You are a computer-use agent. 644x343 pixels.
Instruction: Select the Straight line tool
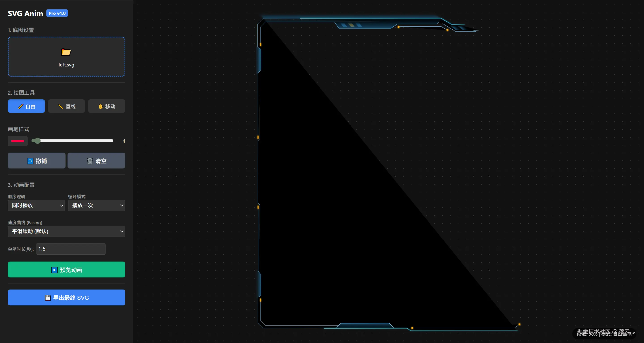click(x=66, y=106)
